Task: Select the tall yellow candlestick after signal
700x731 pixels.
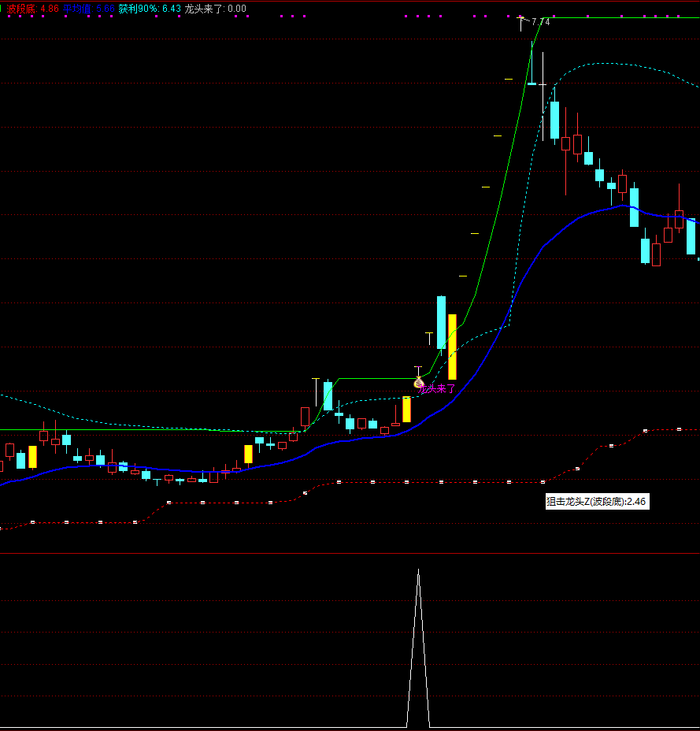Action: coord(452,347)
